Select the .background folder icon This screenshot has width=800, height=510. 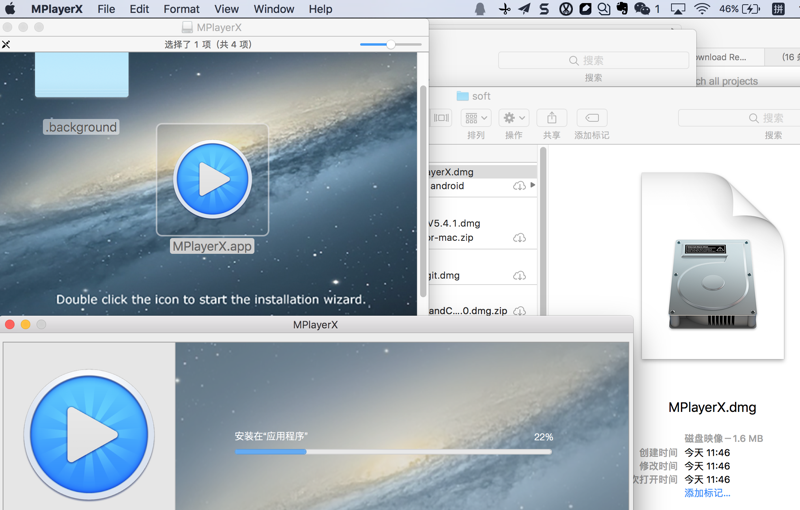click(82, 74)
